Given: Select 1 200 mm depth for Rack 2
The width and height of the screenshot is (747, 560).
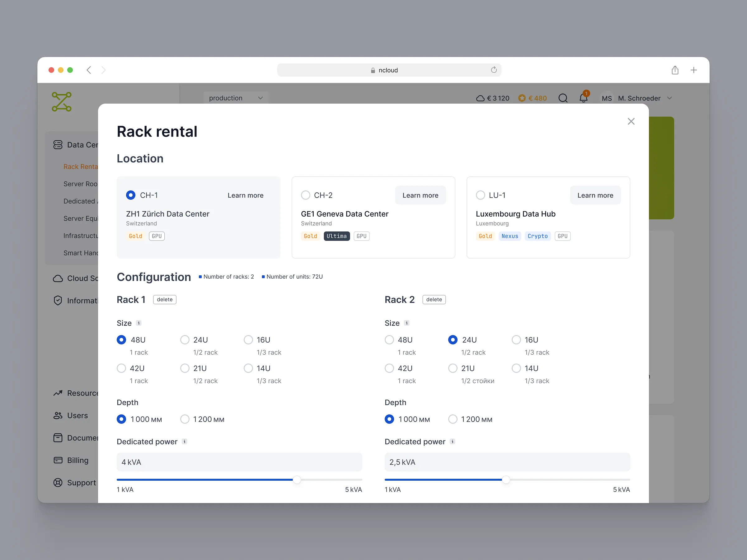Looking at the screenshot, I should pyautogui.click(x=453, y=419).
